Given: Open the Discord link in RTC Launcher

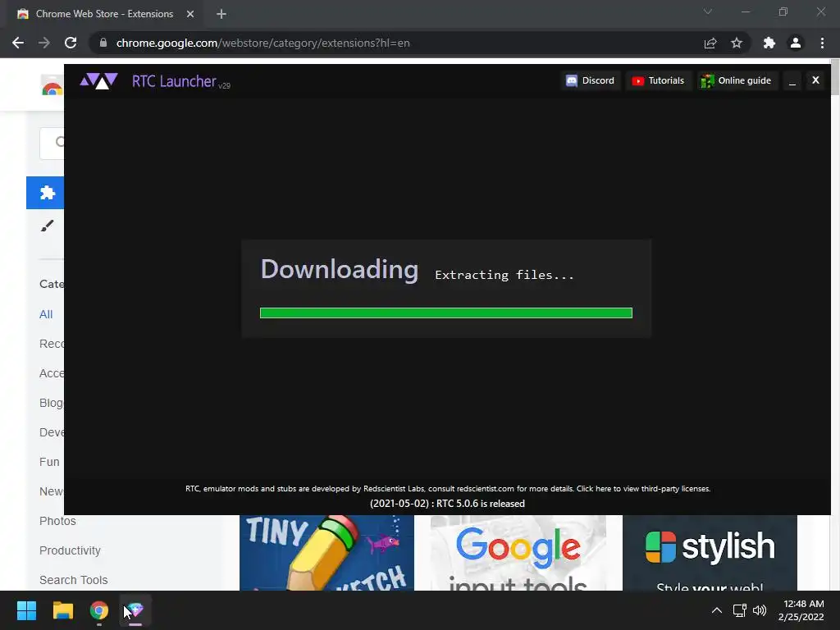Looking at the screenshot, I should click(591, 81).
